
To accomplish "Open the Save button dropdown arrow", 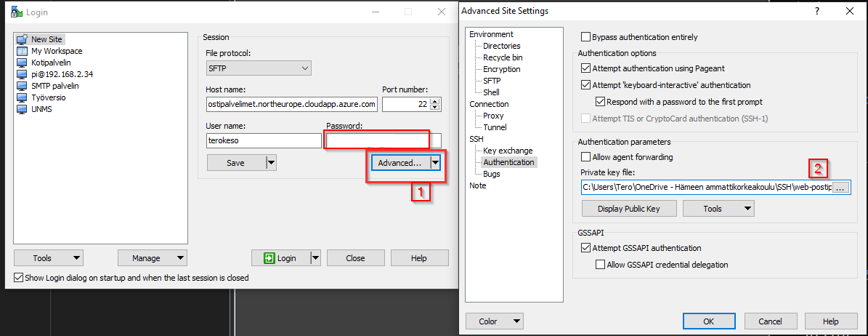I will tap(271, 163).
